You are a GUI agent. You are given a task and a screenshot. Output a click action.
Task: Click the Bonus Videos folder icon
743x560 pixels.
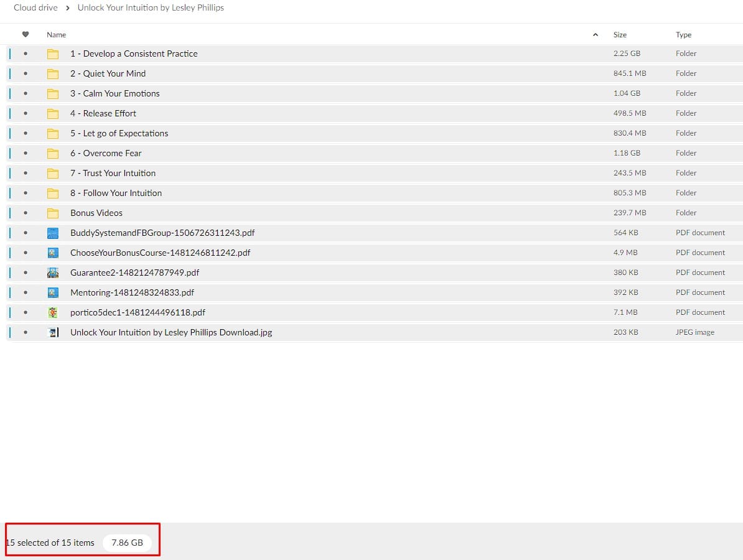click(x=53, y=213)
